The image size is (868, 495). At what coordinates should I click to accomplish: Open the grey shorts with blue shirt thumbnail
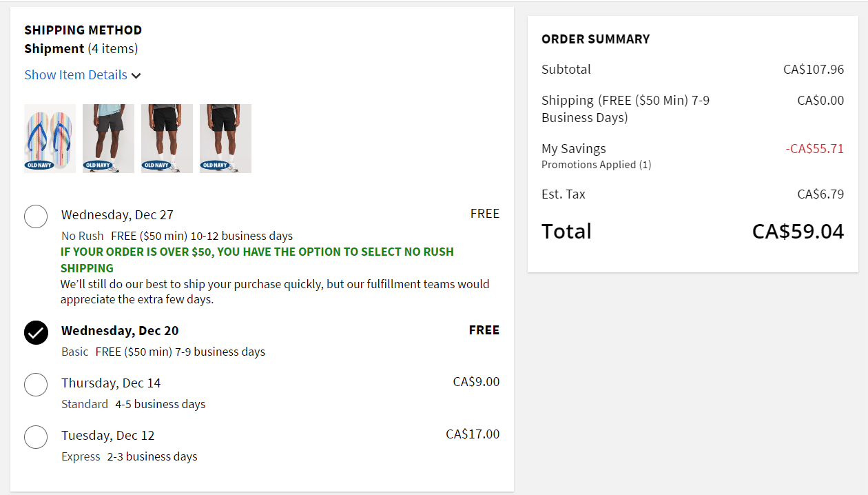coord(108,138)
